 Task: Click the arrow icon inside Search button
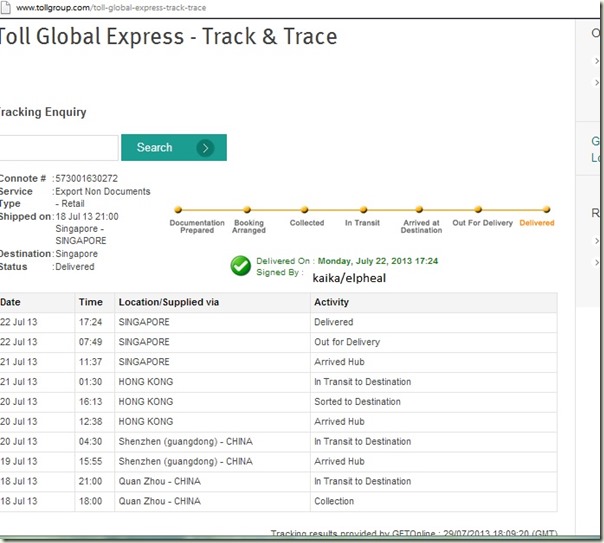[205, 148]
